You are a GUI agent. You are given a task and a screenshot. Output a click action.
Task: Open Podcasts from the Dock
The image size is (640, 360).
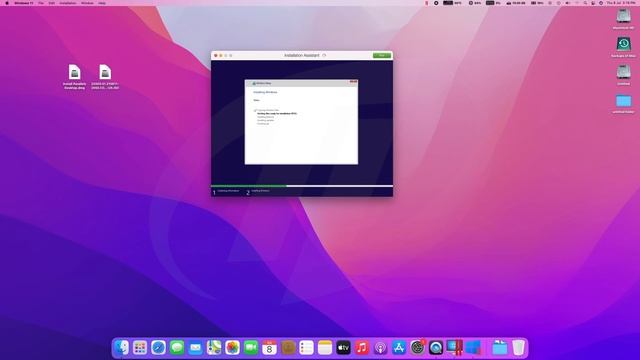pos(380,348)
